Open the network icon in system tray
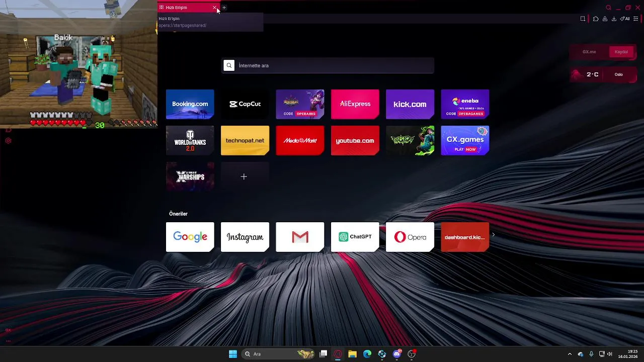 point(602,354)
